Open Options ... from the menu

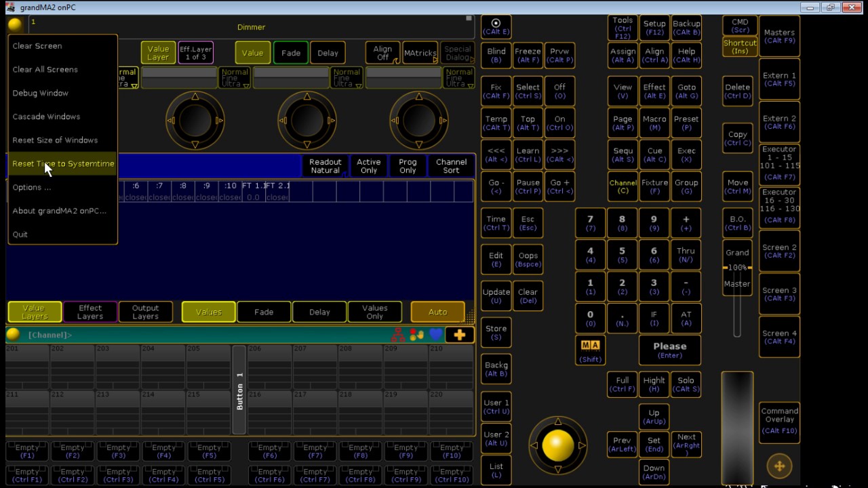pyautogui.click(x=62, y=187)
